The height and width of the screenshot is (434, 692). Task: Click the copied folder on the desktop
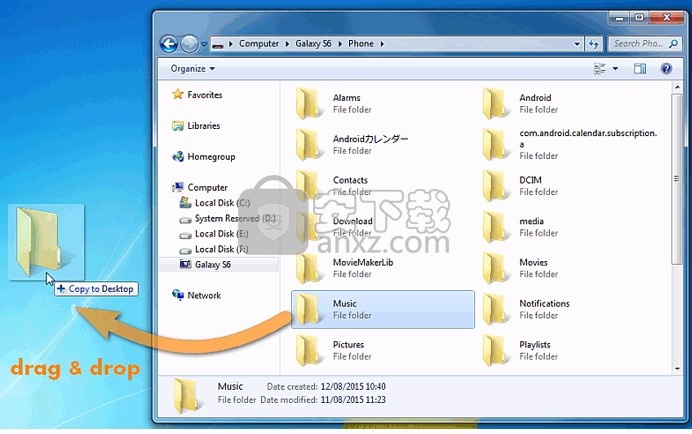click(46, 242)
